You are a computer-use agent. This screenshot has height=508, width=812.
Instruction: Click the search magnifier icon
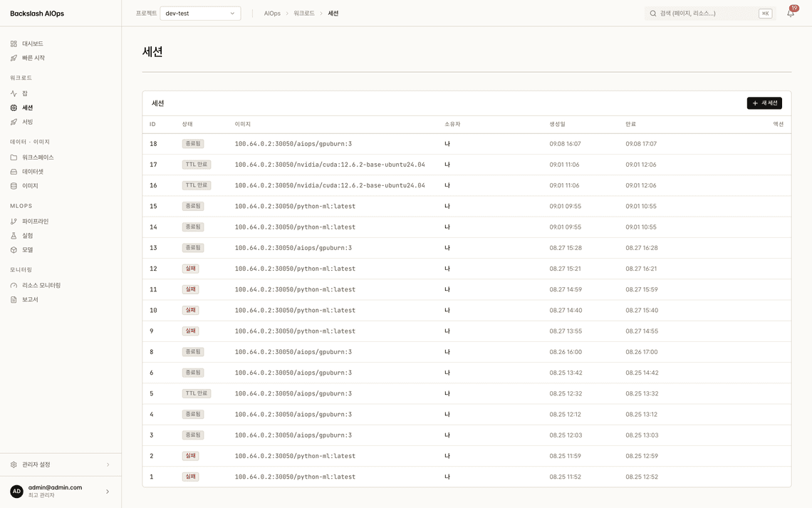(x=653, y=14)
